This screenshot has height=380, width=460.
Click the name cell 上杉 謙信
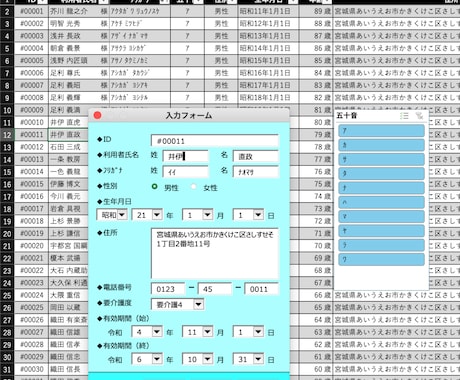coord(68,233)
